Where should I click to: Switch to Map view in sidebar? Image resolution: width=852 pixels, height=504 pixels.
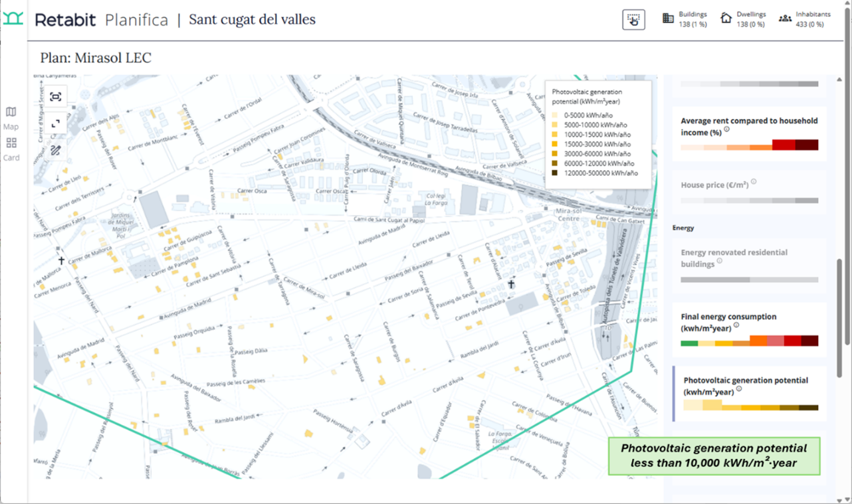11,117
